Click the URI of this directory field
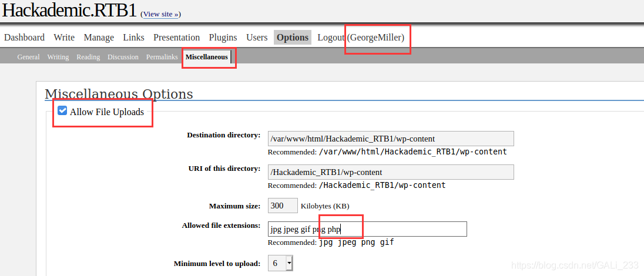The height and width of the screenshot is (276, 644). point(391,172)
